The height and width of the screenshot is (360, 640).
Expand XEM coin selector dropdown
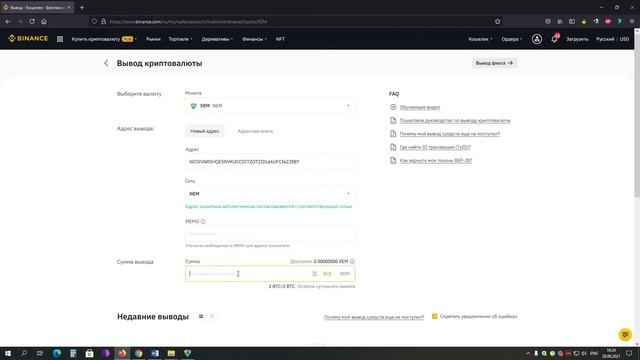tap(270, 106)
